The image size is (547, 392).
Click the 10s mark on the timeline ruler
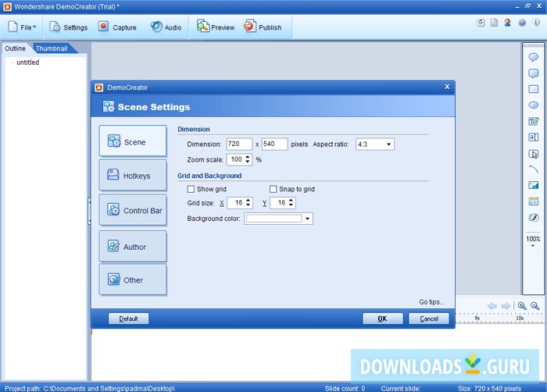coord(520,318)
